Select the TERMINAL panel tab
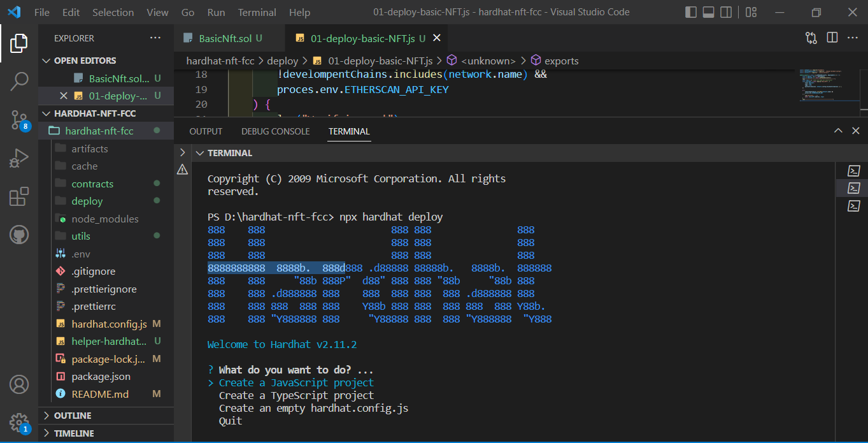This screenshot has height=443, width=868. coord(349,131)
